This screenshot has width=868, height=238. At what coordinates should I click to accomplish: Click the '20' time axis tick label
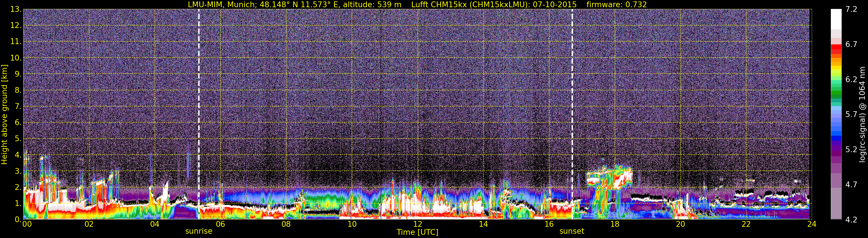click(680, 224)
